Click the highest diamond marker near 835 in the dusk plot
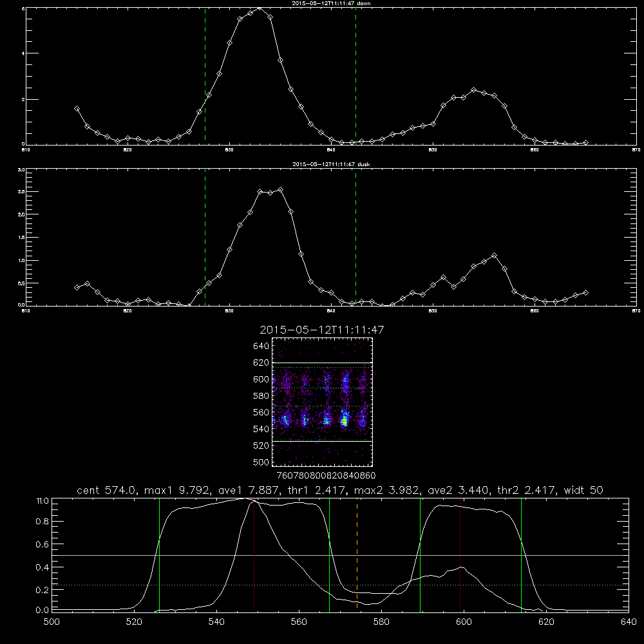The width and height of the screenshot is (644, 644). click(x=281, y=190)
